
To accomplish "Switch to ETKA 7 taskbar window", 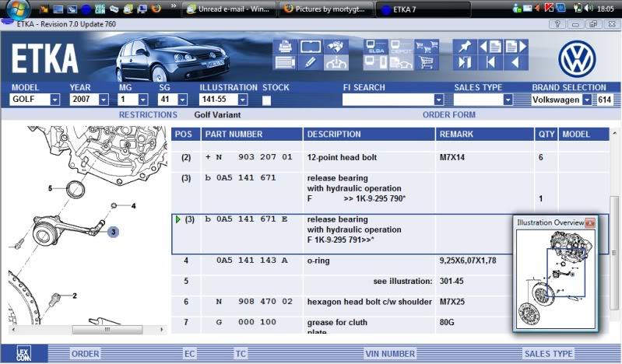I will (x=423, y=9).
